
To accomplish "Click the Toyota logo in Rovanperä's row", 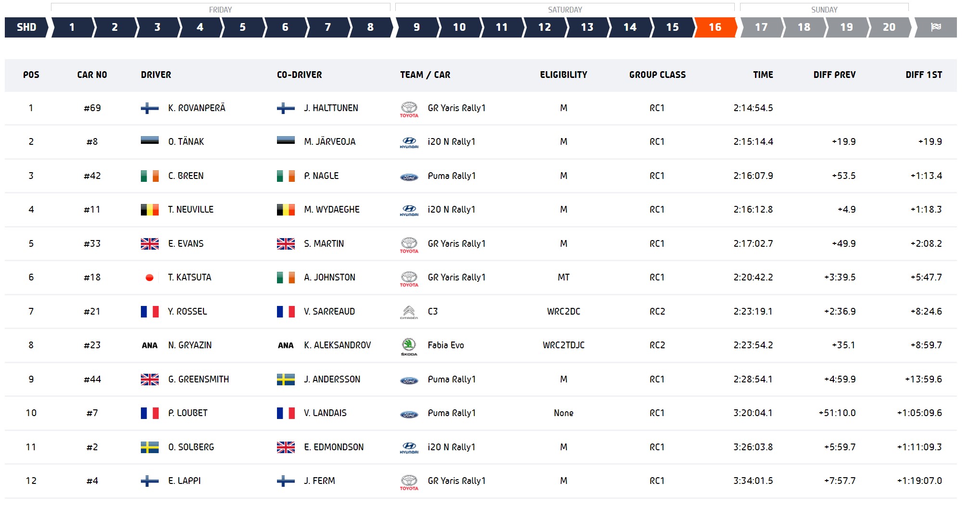I will tap(409, 109).
